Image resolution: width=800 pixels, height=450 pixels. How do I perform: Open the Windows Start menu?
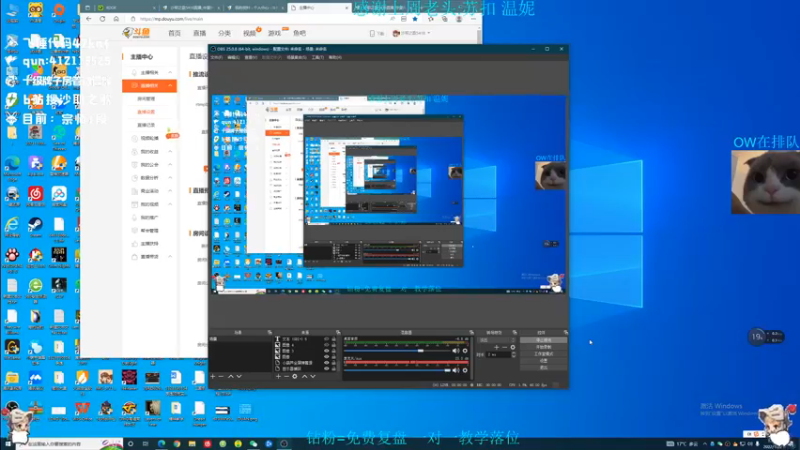pyautogui.click(x=7, y=444)
